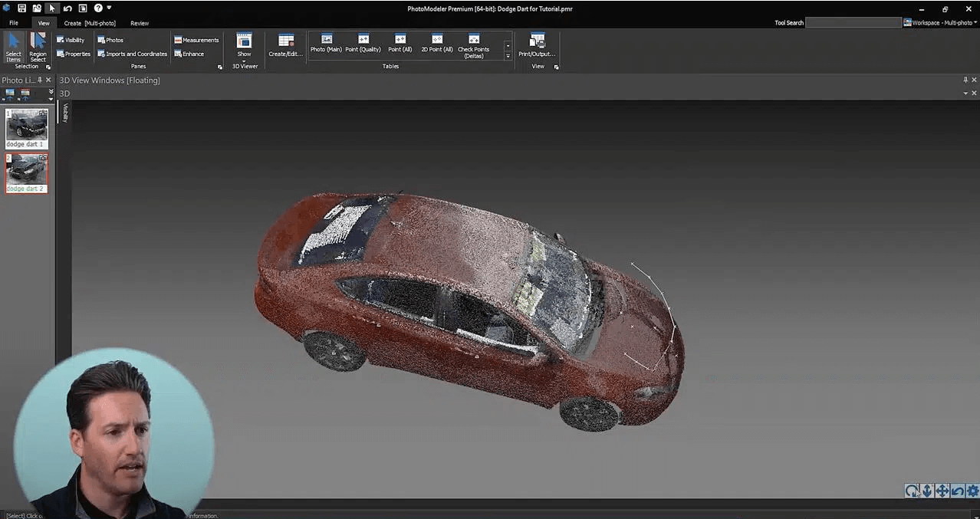Open the File menu
Viewport: 980px width, 519px height.
tap(14, 23)
